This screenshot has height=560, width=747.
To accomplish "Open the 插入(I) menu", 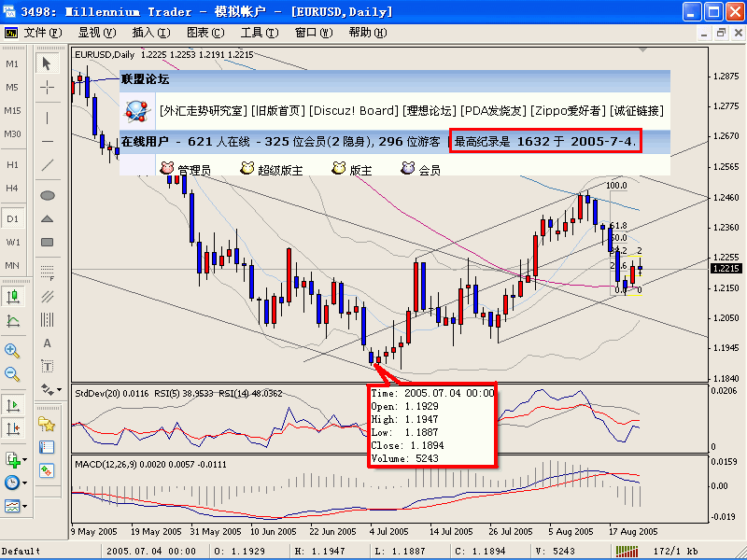I will (151, 33).
